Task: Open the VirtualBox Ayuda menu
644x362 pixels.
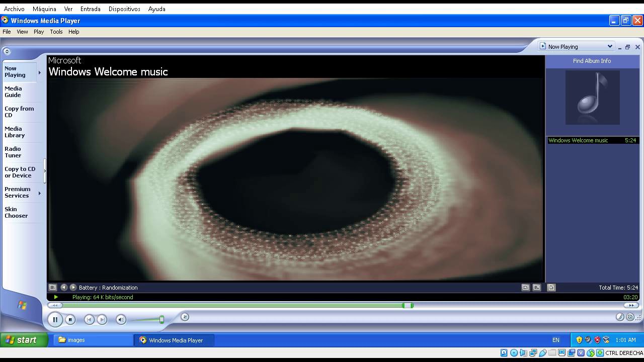Action: (x=157, y=9)
